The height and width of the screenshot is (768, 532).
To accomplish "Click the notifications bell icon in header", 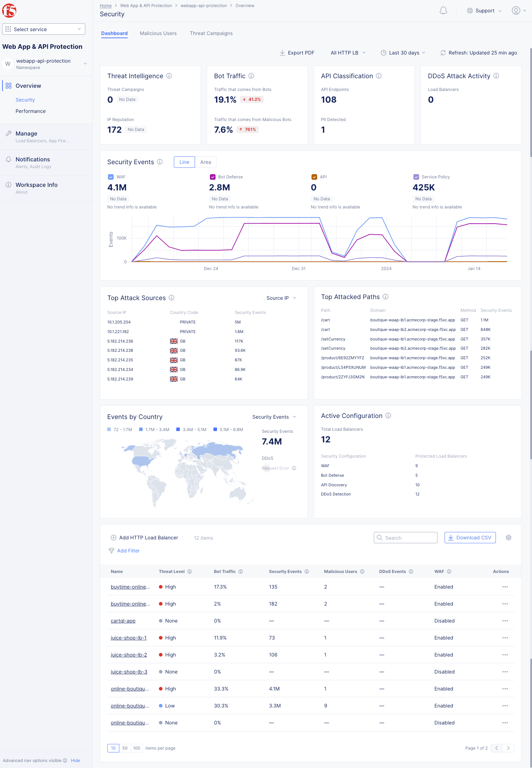I will pyautogui.click(x=443, y=11).
